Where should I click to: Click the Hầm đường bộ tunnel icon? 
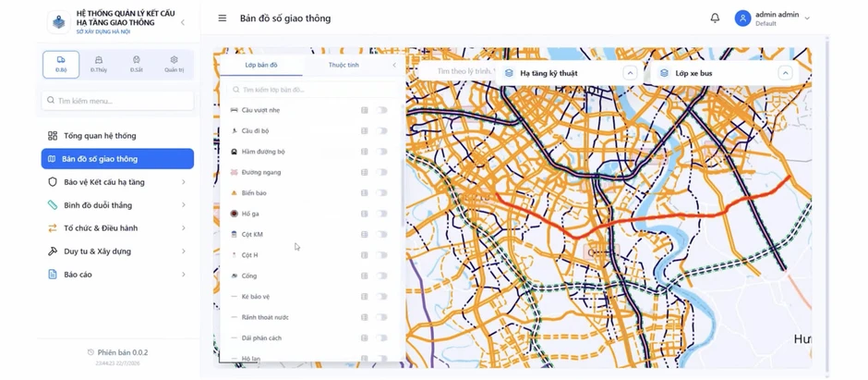pos(235,152)
